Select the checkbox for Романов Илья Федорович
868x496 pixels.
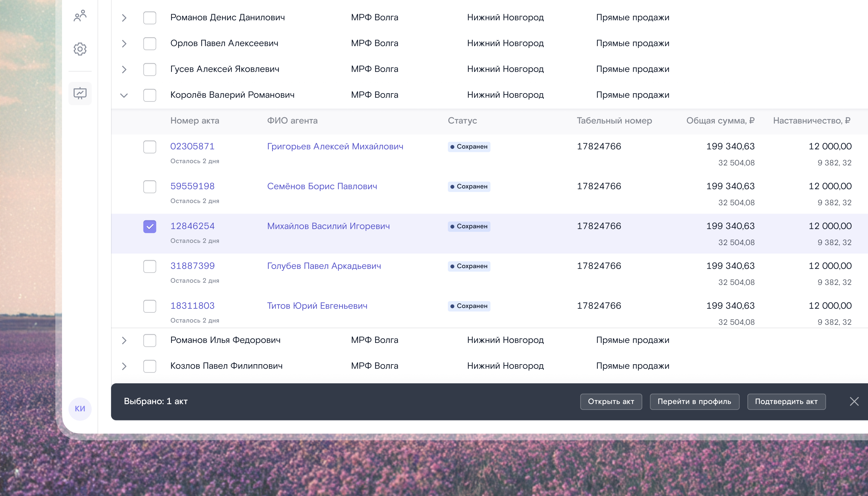(149, 340)
